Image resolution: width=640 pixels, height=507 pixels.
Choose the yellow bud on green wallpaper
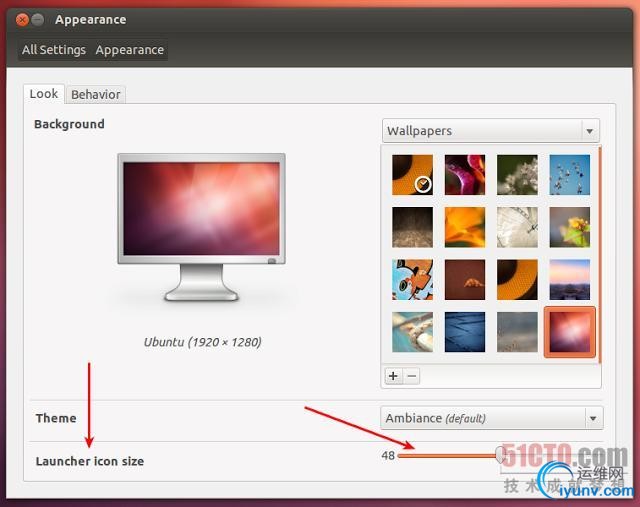tap(569, 227)
